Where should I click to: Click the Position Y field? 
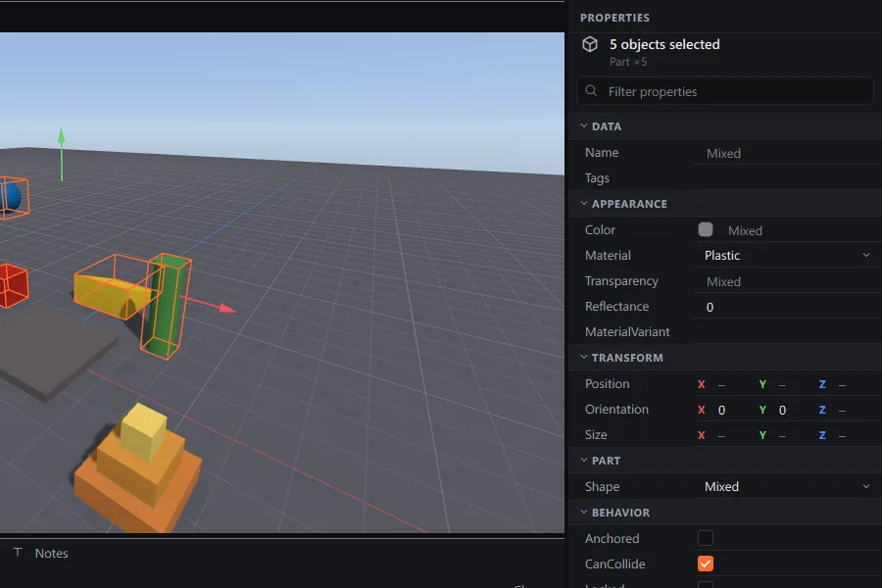(x=786, y=384)
